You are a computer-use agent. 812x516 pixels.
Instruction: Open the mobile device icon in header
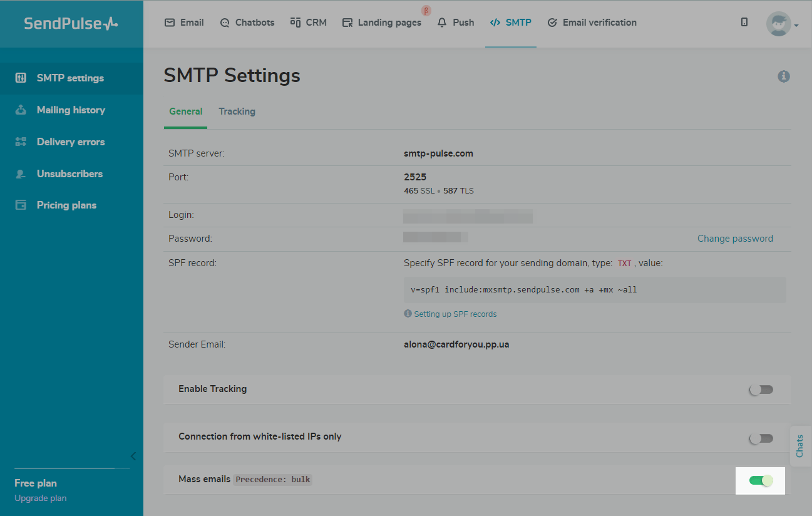tap(744, 23)
